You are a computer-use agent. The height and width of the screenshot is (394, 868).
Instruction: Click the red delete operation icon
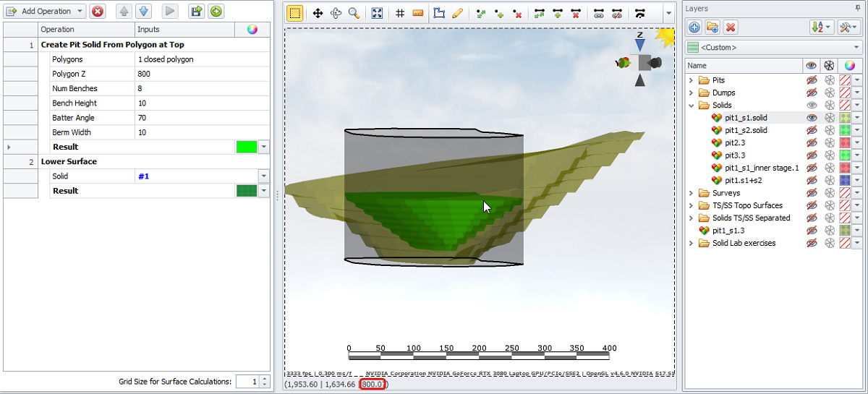(98, 12)
